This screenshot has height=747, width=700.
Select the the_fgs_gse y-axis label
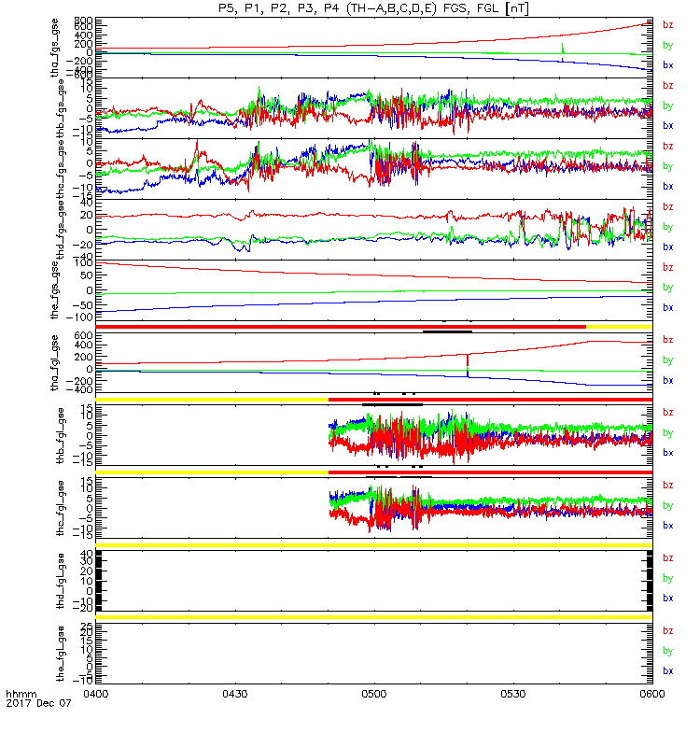(55, 290)
